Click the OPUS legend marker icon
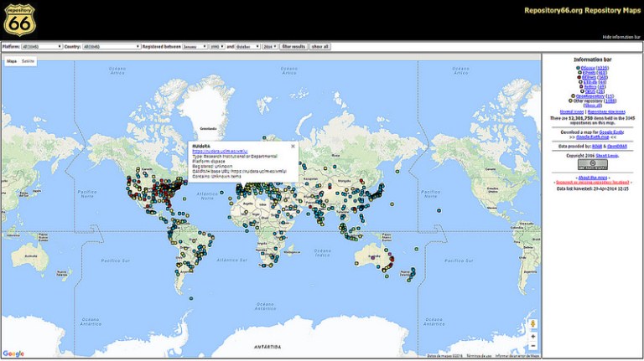644x361 pixels. point(583,91)
